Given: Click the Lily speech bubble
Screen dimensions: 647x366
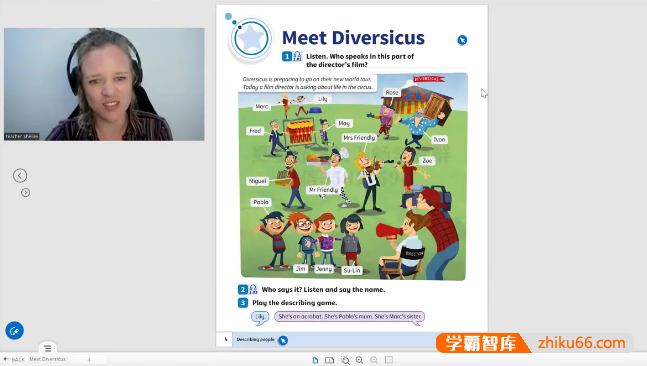Looking at the screenshot, I should pyautogui.click(x=260, y=317).
